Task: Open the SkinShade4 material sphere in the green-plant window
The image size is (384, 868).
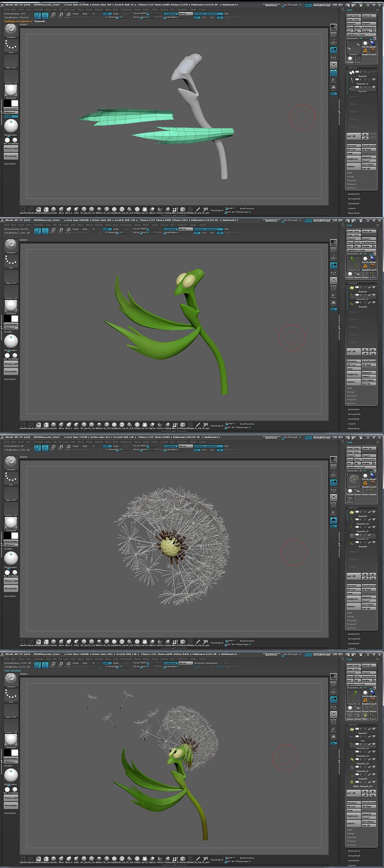Action: [x=11, y=307]
